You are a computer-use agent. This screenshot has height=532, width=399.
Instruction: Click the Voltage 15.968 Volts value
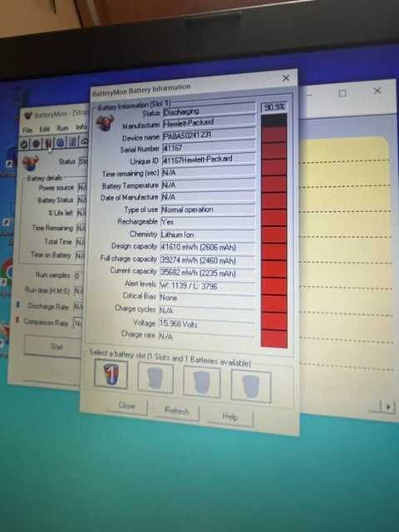point(207,323)
